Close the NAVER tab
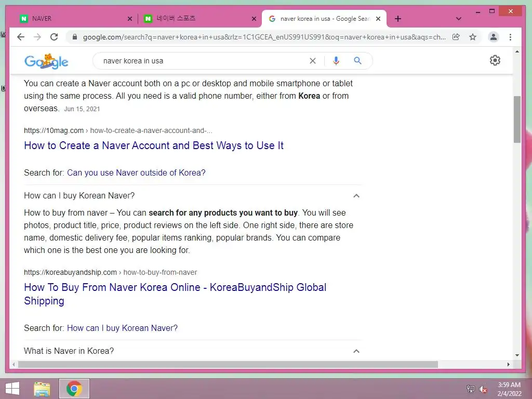532x399 pixels. (129, 19)
